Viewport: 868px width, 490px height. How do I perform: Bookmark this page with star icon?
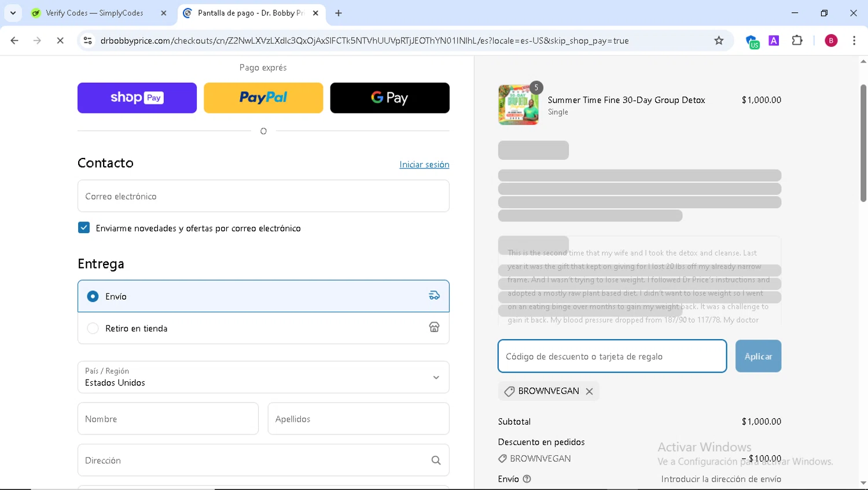click(x=719, y=40)
